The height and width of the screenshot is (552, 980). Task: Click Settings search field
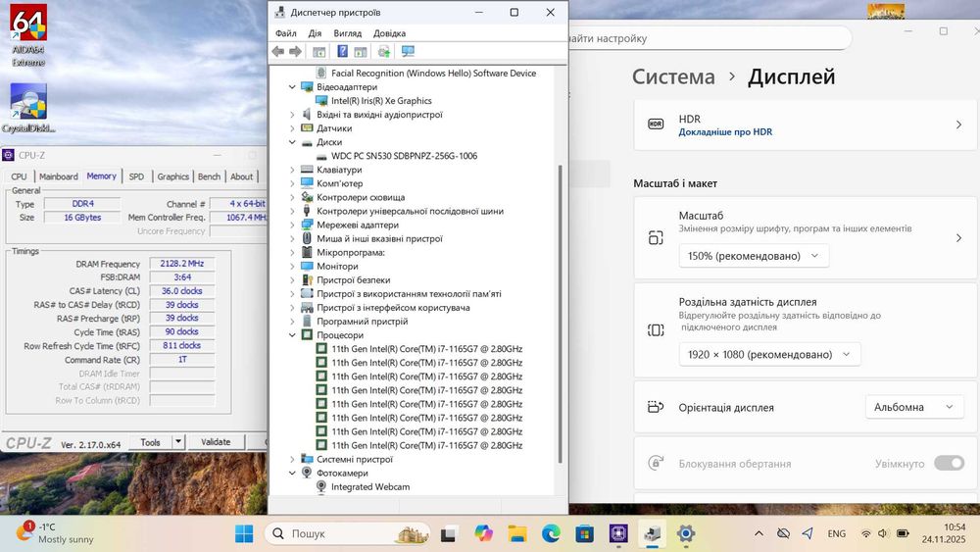pyautogui.click(x=710, y=38)
